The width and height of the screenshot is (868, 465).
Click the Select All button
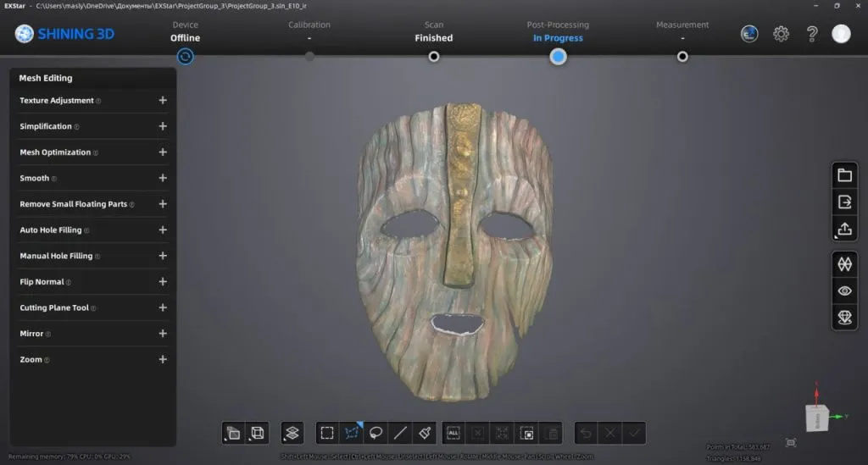pos(453,433)
